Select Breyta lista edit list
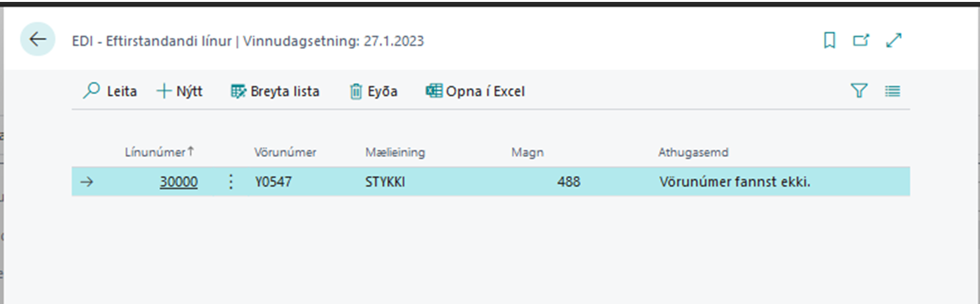Image resolution: width=980 pixels, height=304 pixels. pyautogui.click(x=275, y=92)
